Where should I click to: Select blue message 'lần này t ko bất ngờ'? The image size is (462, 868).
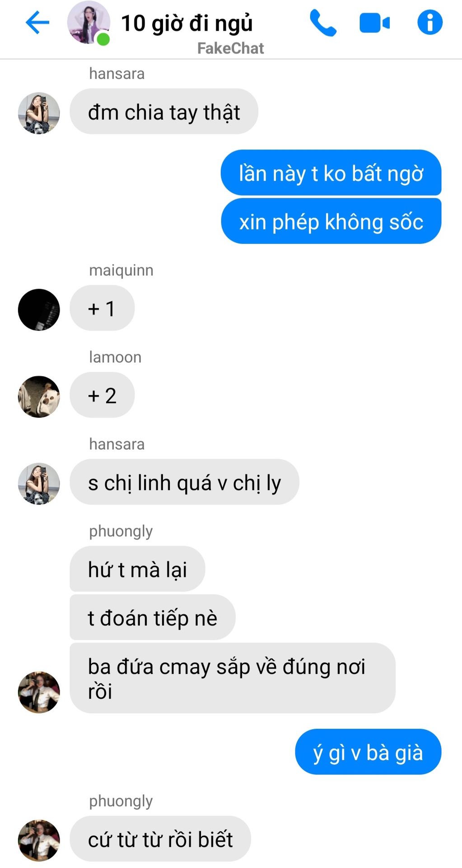point(331,173)
